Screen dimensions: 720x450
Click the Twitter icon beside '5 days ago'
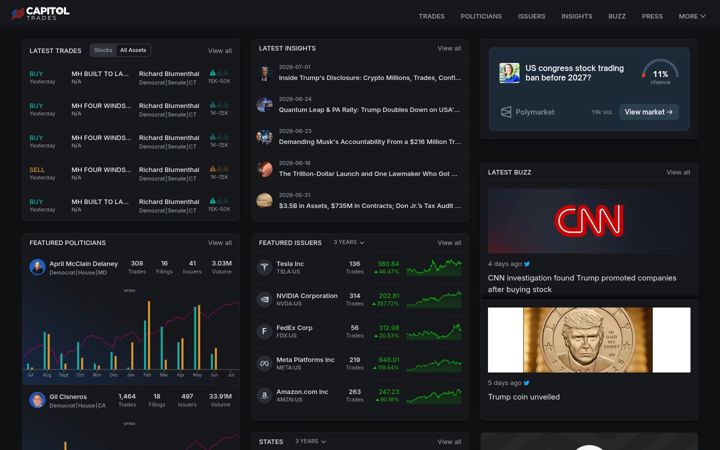coord(526,383)
